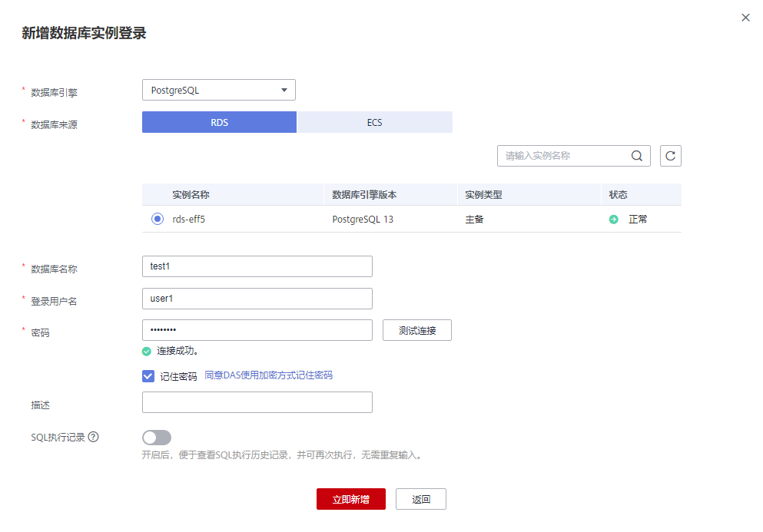Select the RDS source tab
This screenshot has width=763, height=532.
(x=219, y=122)
